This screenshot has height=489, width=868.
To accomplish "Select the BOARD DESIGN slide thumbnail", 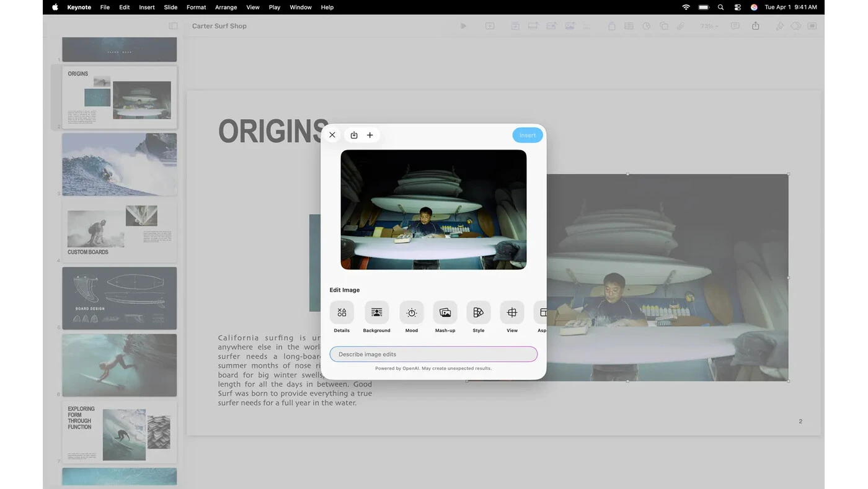I will click(x=119, y=298).
